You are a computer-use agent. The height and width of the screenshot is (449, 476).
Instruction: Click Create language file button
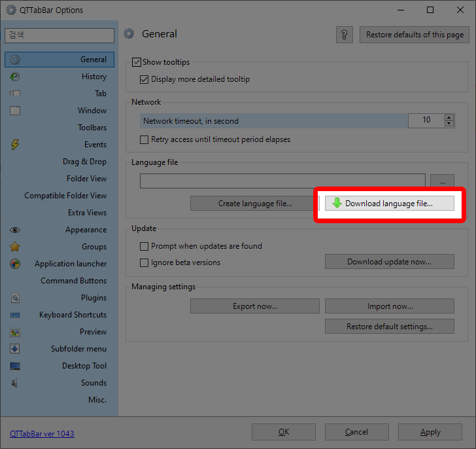pyautogui.click(x=255, y=204)
